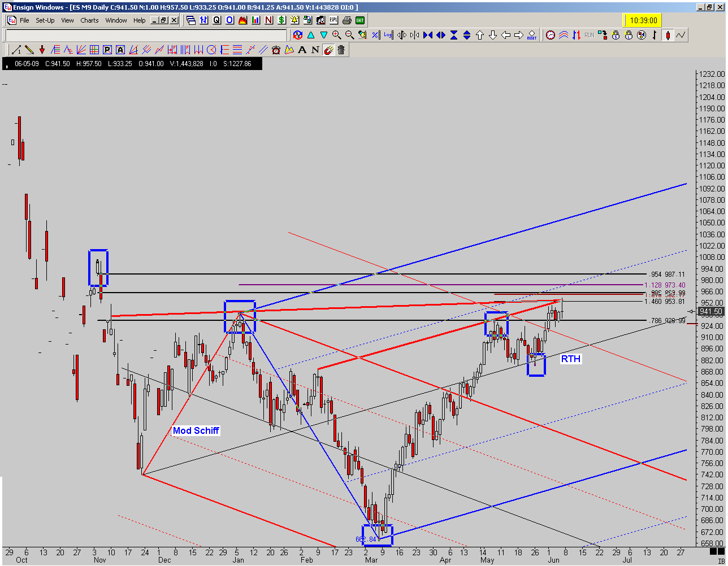
Task: Select the letter N note tool
Action: (x=315, y=50)
